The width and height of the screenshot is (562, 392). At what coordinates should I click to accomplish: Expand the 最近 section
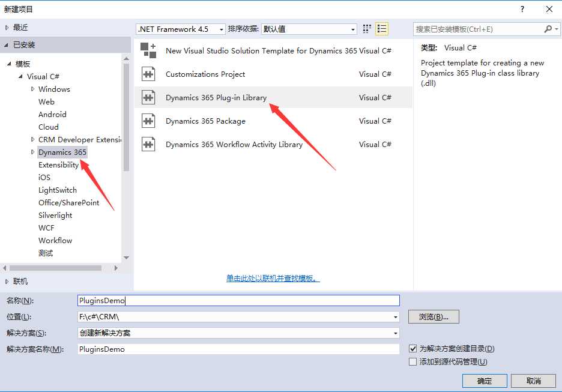[x=7, y=27]
